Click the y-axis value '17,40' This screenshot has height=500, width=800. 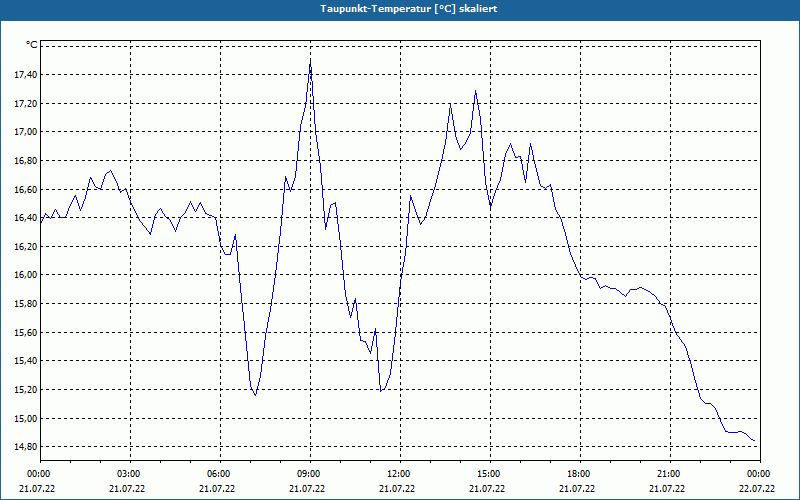pos(27,75)
